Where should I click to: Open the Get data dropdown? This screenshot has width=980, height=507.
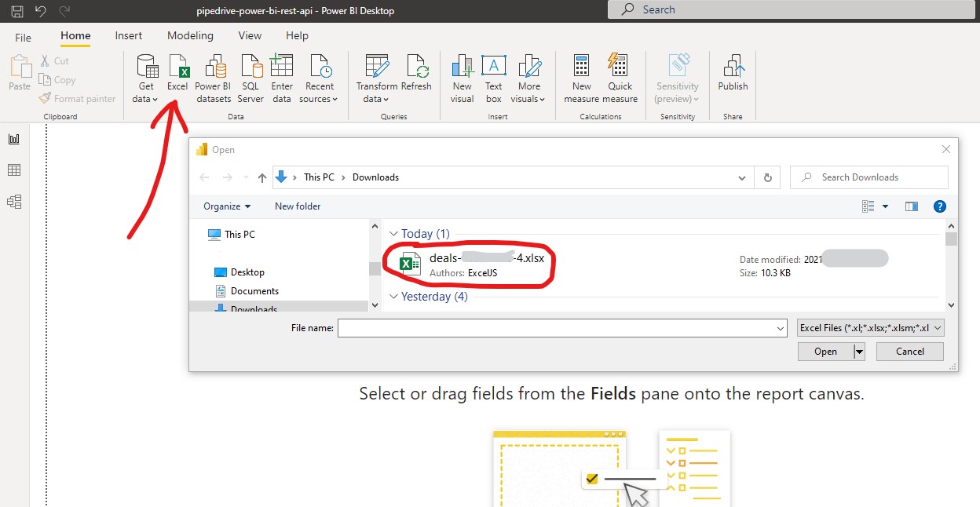point(146,78)
